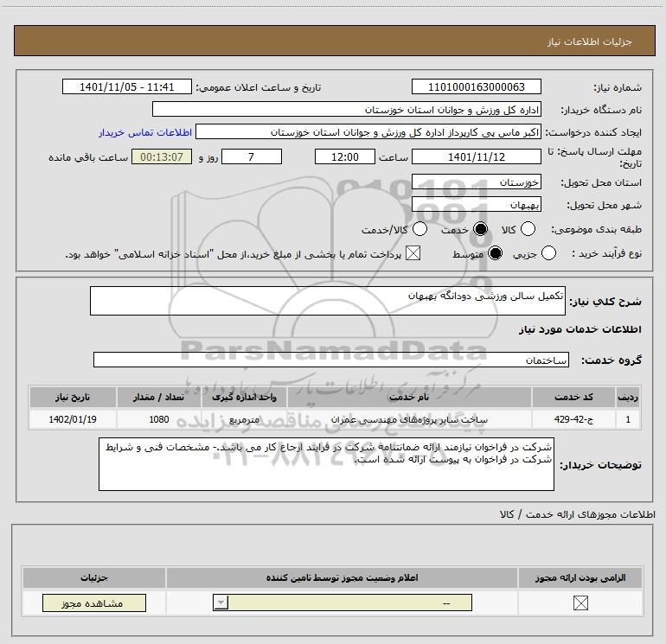666x644 pixels.
Task: Toggle the اسناد خزانه اسلامی payment checkbox
Action: pos(413,253)
